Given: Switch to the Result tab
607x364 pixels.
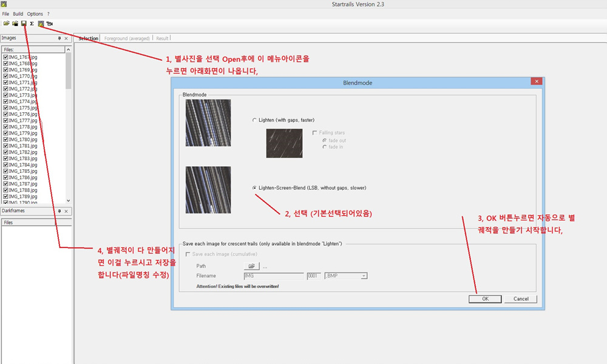Looking at the screenshot, I should [162, 38].
